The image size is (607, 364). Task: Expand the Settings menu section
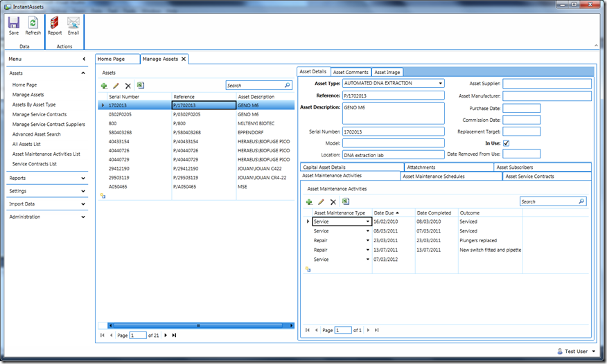pos(83,191)
